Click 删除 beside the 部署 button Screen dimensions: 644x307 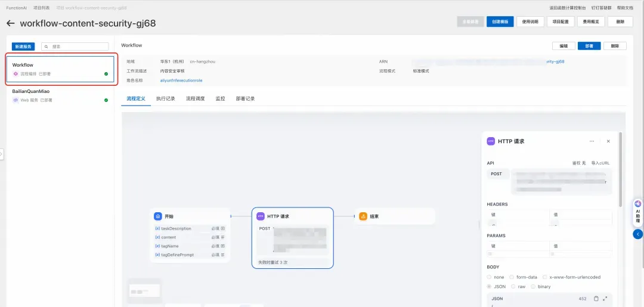coord(615,46)
